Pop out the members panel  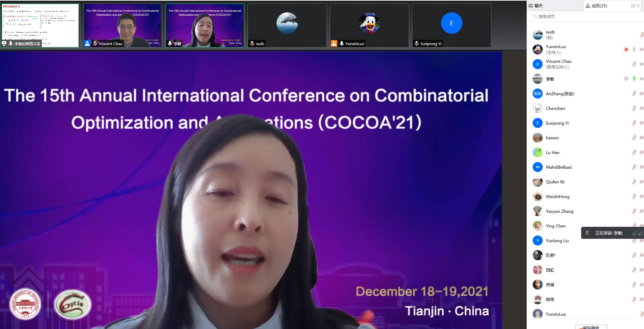[633, 6]
